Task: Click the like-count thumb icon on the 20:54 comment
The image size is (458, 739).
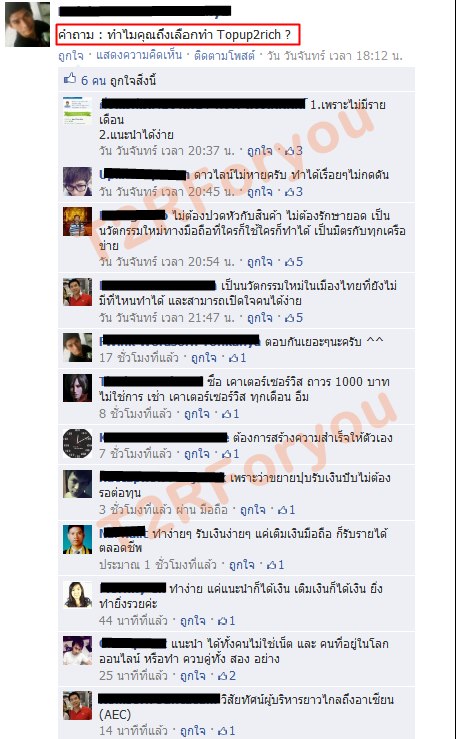Action: click(x=289, y=262)
